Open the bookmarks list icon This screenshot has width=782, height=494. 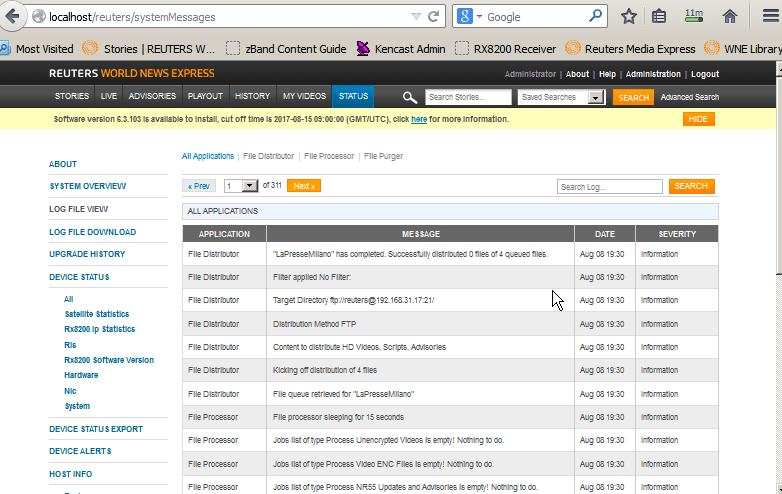click(659, 17)
